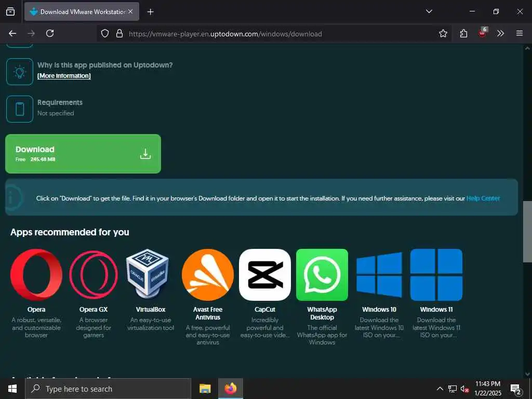Click the lightbulb info icon
The width and height of the screenshot is (532, 399).
[20, 72]
